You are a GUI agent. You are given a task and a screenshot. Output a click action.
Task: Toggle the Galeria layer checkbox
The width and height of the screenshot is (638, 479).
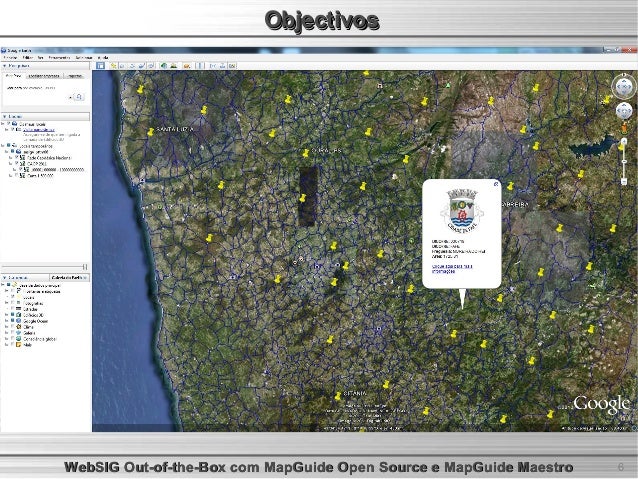point(13,333)
